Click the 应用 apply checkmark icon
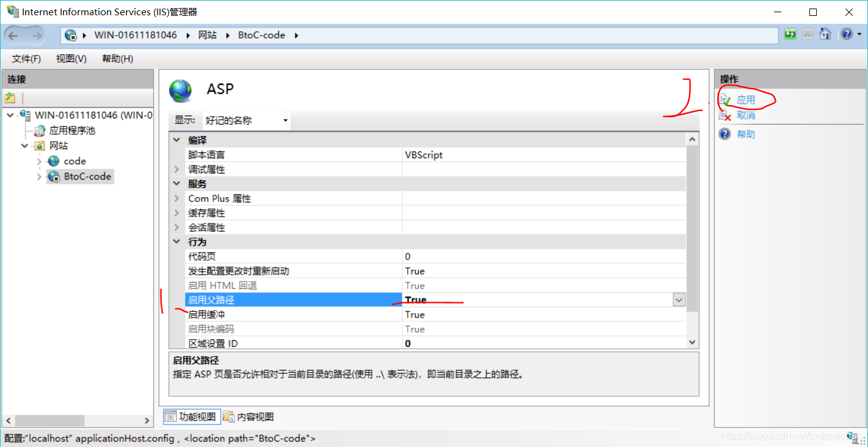 725,100
